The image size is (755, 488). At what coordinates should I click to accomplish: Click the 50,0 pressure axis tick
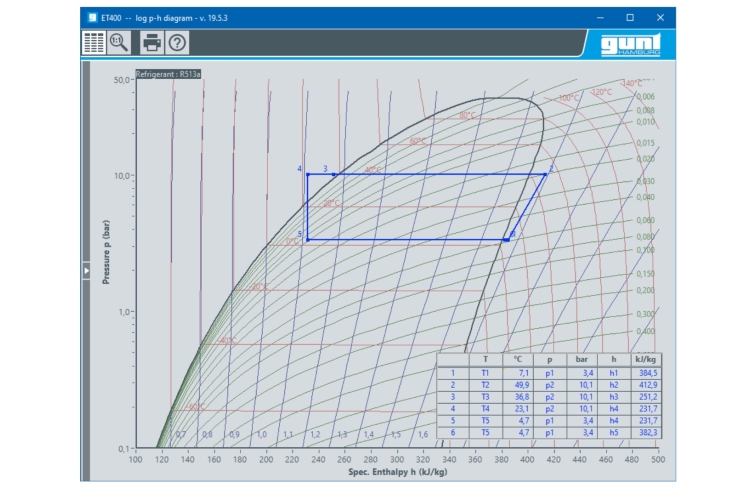click(x=121, y=80)
